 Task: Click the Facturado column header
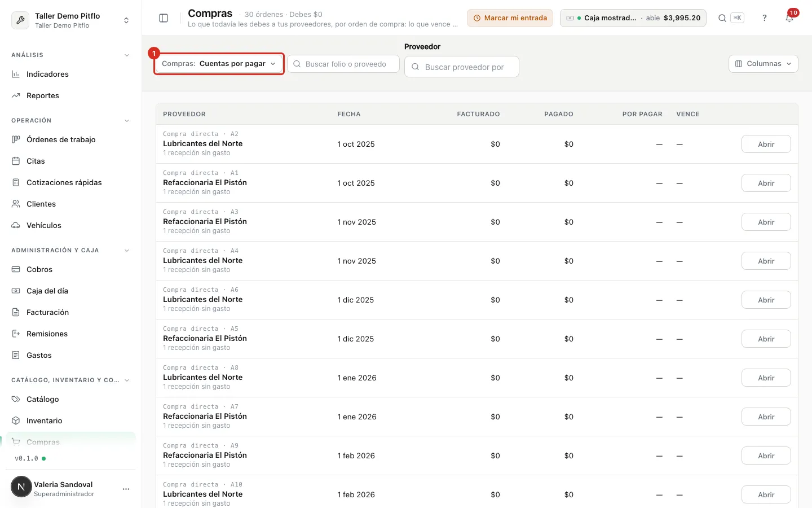click(478, 114)
